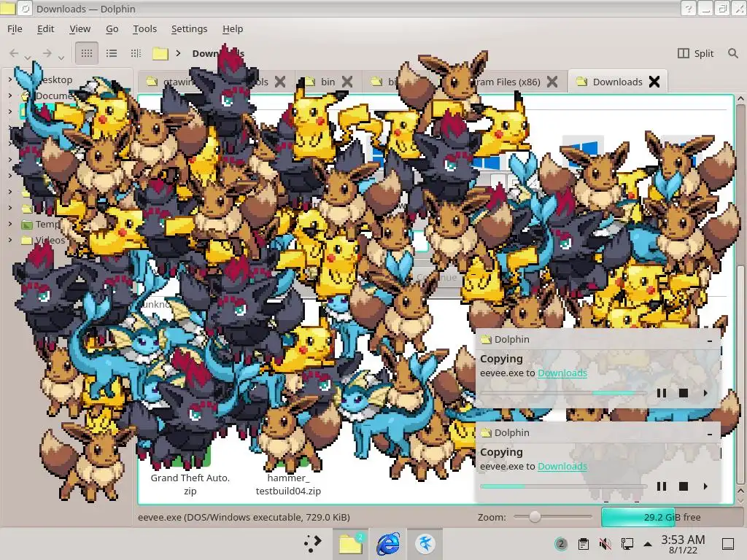Select the hammer_testbuild04.zip file
The height and width of the screenshot is (560, 747).
[288, 484]
